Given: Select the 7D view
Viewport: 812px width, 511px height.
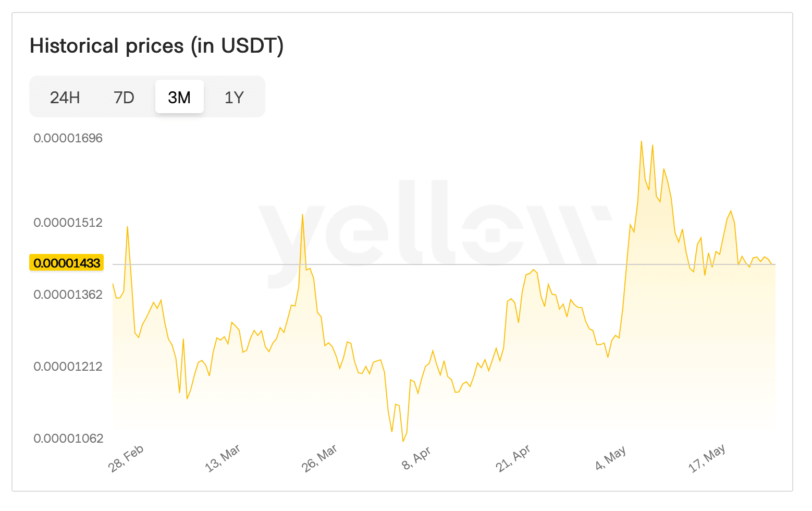Looking at the screenshot, I should click(124, 97).
